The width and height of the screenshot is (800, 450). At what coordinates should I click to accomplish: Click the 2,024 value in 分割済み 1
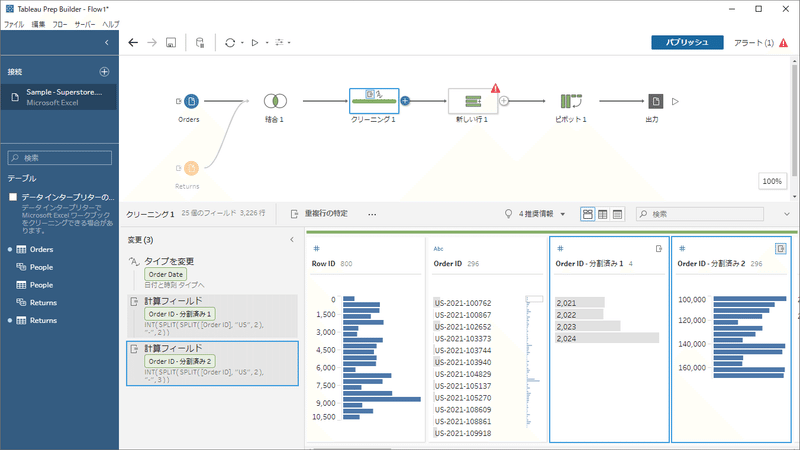click(607, 338)
